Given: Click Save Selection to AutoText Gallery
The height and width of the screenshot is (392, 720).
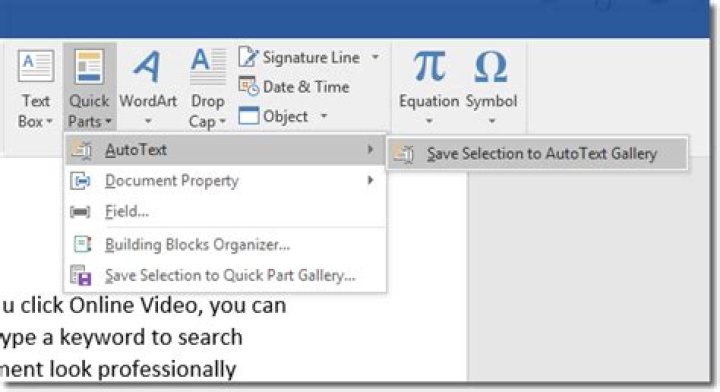Looking at the screenshot, I should point(537,153).
